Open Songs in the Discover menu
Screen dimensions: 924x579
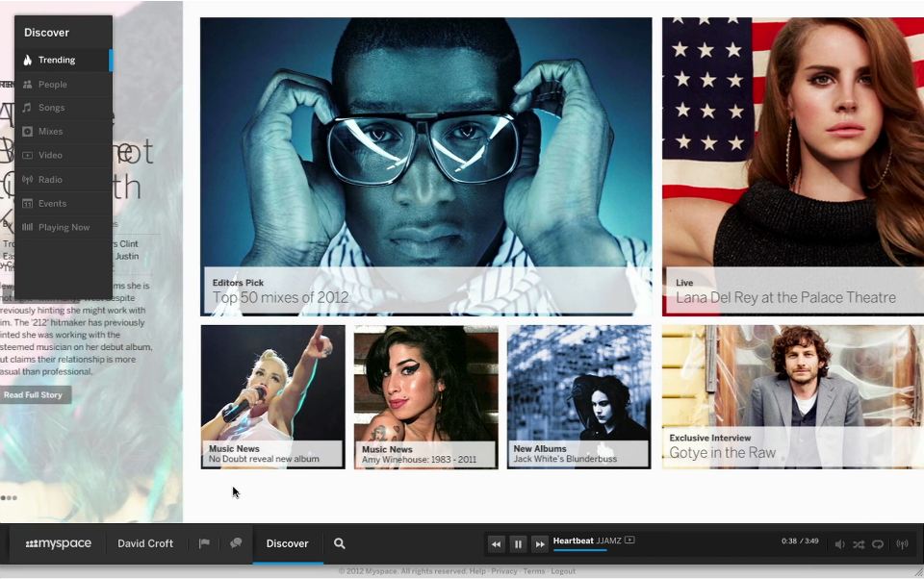point(64,108)
